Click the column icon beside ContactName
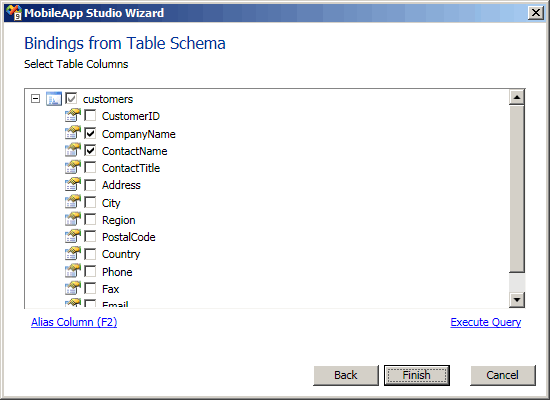This screenshot has height=400, width=550. point(73,151)
